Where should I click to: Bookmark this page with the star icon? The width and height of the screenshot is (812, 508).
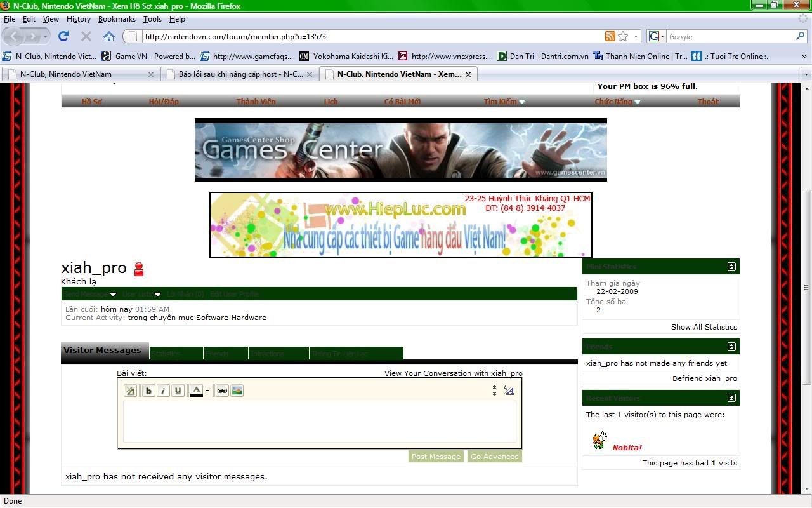[624, 36]
